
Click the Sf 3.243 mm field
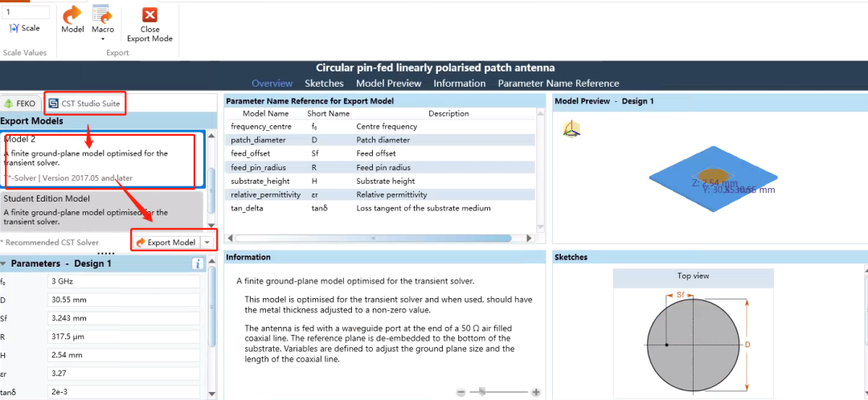pos(124,318)
